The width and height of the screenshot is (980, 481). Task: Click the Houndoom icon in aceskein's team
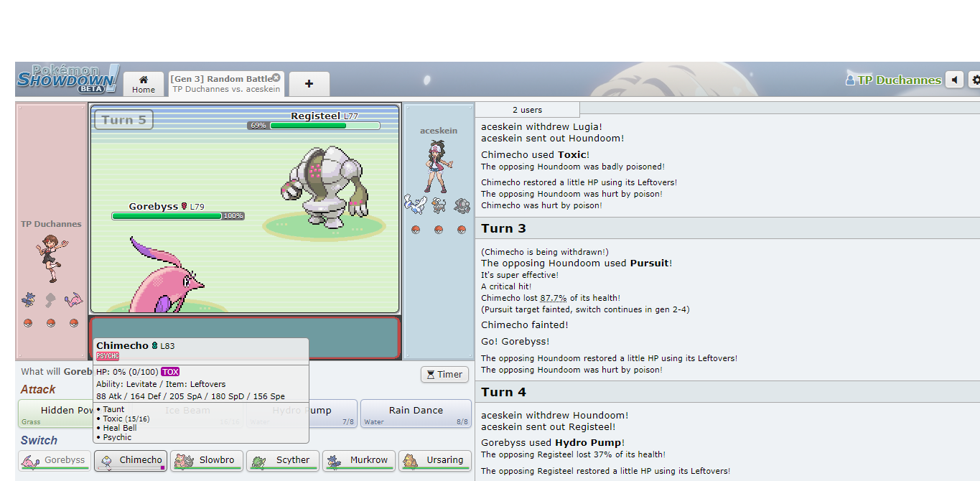click(x=439, y=206)
